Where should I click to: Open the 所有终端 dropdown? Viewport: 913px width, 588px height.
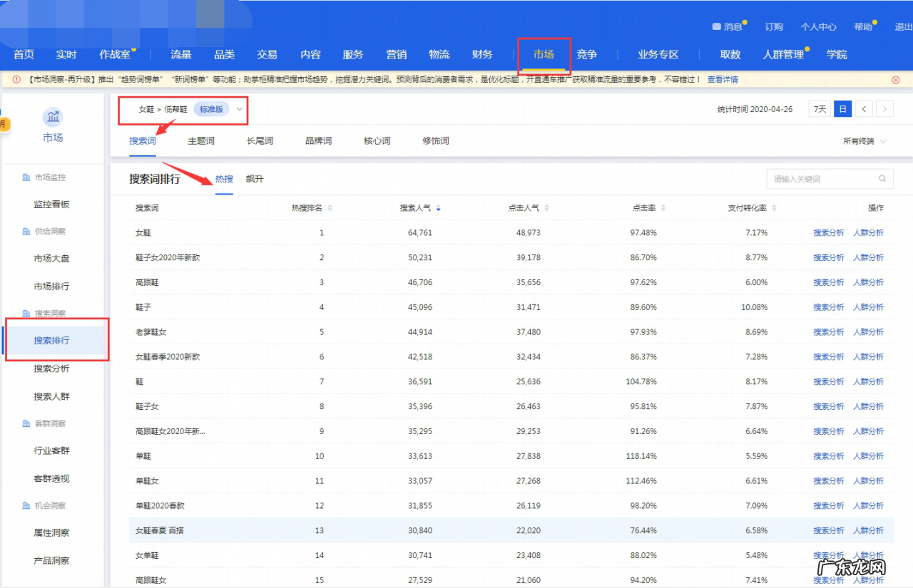click(864, 141)
